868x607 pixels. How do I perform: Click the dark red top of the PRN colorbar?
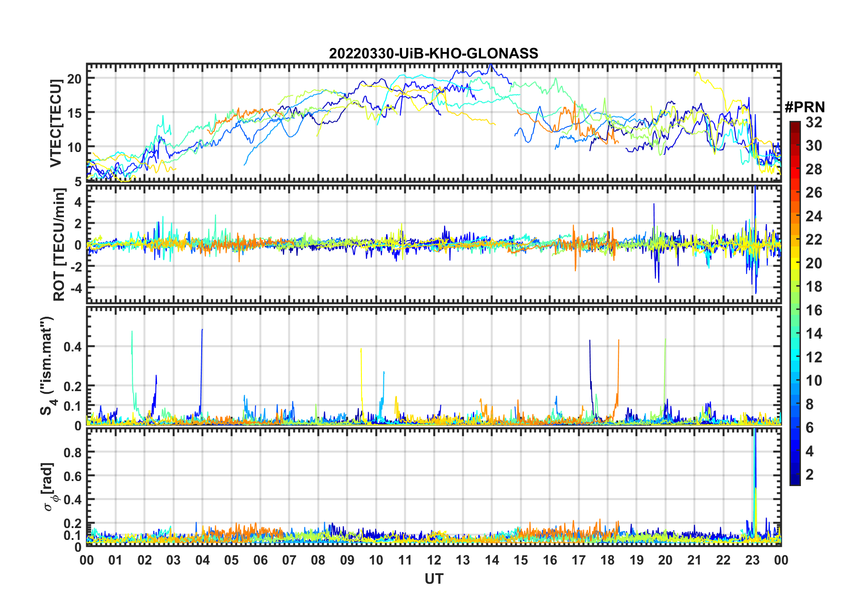(795, 127)
